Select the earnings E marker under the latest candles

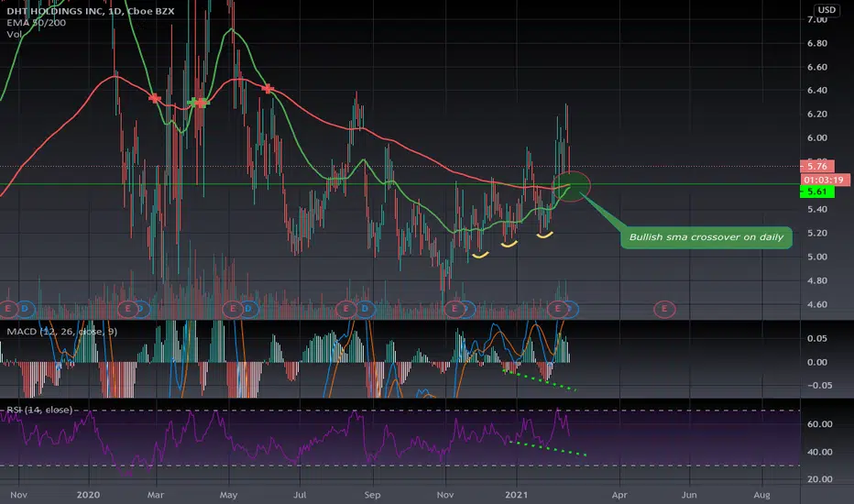coord(557,309)
